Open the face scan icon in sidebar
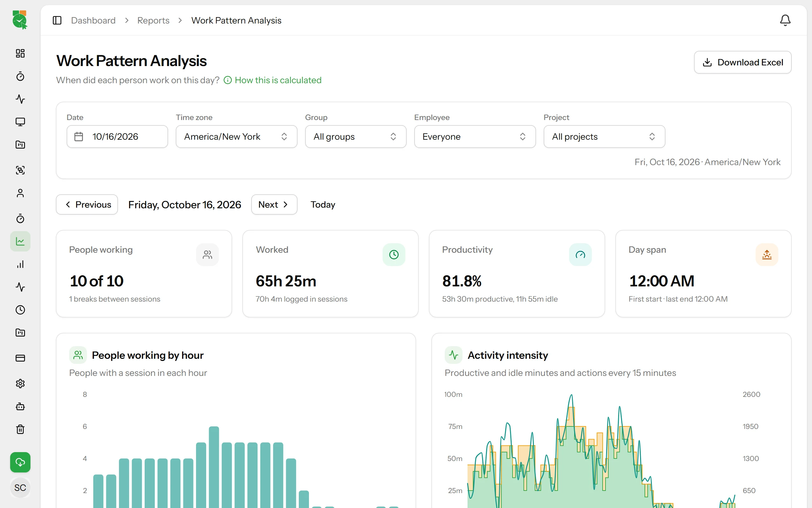The image size is (812, 508). [20, 170]
